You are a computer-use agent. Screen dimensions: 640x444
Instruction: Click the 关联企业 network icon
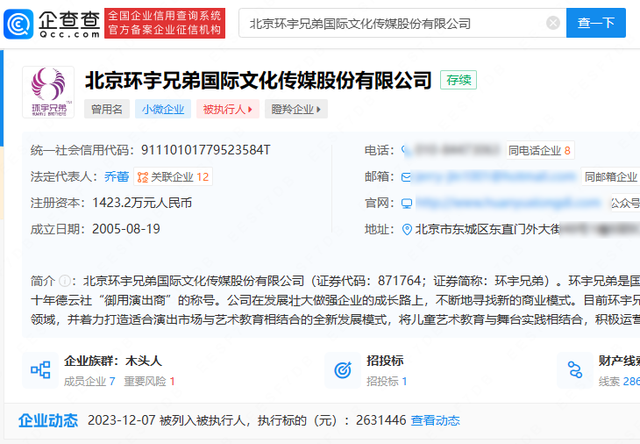point(142,177)
